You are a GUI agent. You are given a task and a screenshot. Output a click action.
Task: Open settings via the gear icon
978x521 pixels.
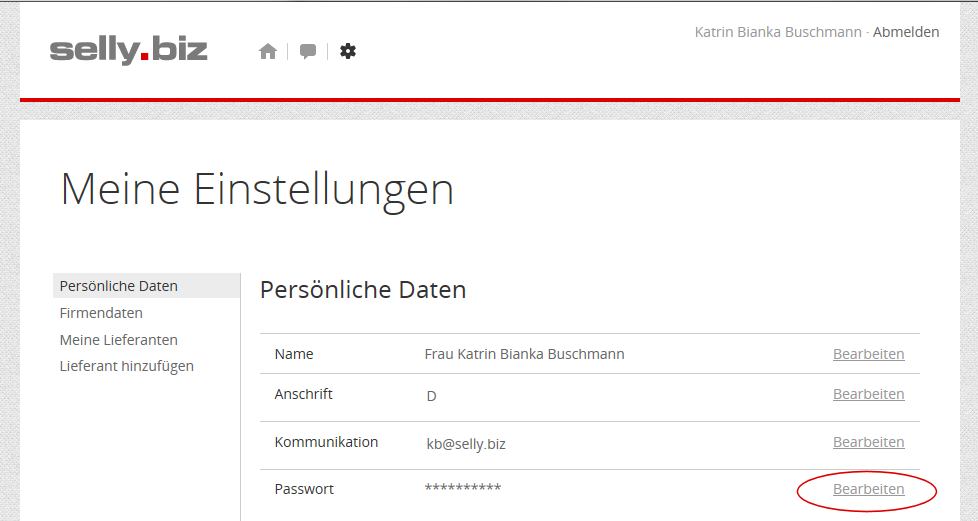point(348,51)
